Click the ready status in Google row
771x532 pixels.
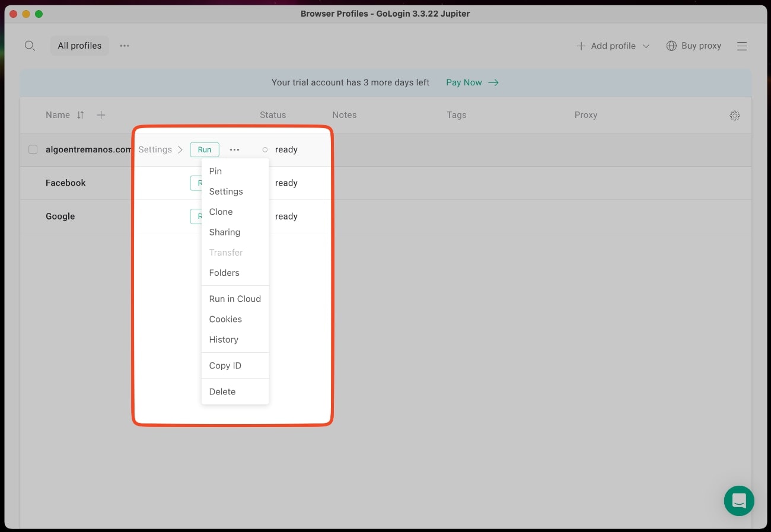point(286,216)
